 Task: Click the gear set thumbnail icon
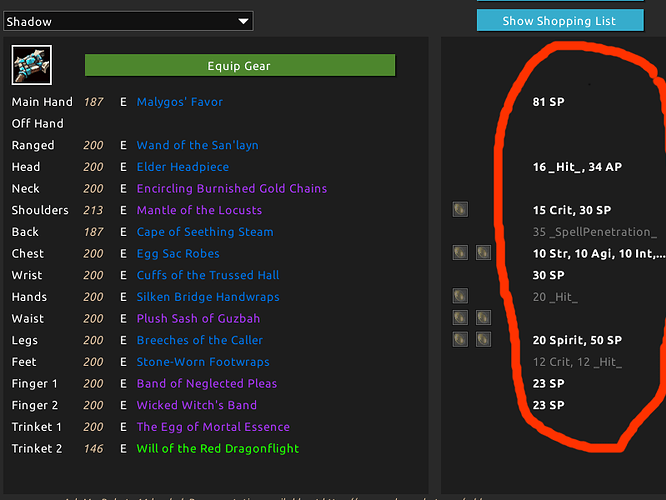coord(32,65)
